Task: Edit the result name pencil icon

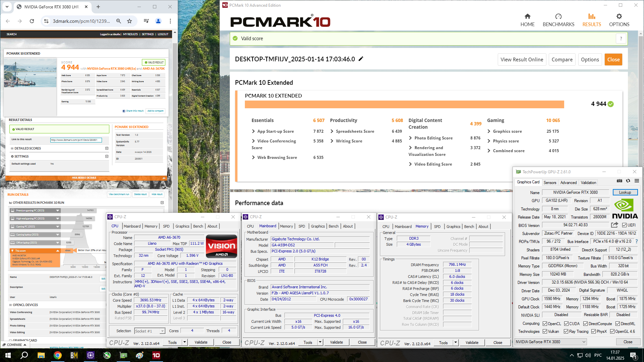Action: coord(361,59)
